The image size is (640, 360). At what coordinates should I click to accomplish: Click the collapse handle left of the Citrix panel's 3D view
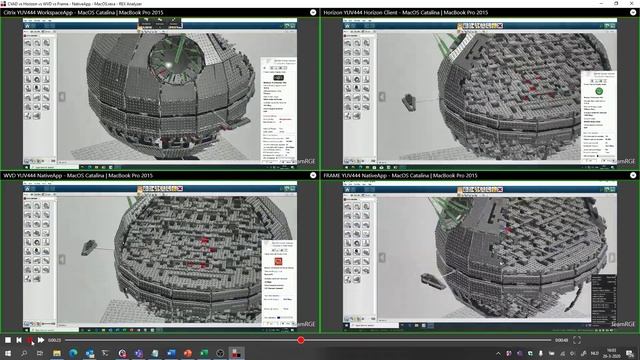point(62,97)
